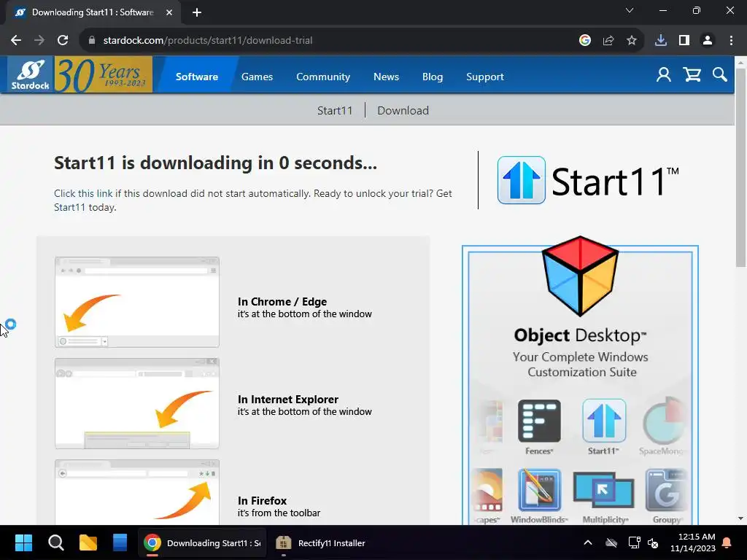Close the Downloading Start11 tab
This screenshot has width=747, height=560.
click(x=169, y=13)
